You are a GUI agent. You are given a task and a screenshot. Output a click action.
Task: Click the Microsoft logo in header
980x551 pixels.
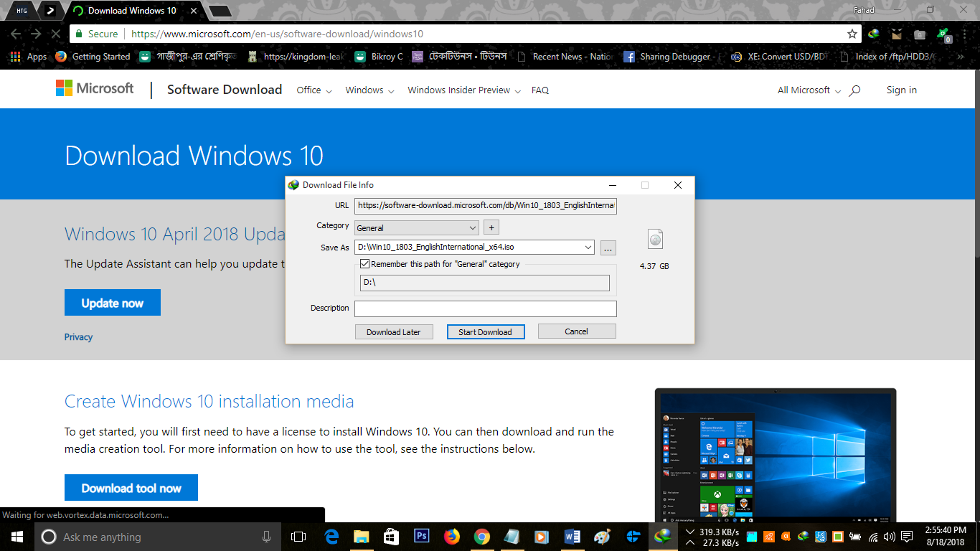(x=95, y=89)
